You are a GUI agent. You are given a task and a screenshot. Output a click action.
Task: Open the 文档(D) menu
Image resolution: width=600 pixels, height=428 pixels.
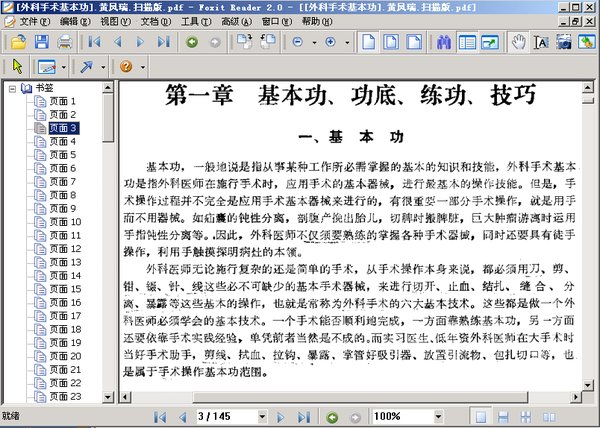pos(156,22)
